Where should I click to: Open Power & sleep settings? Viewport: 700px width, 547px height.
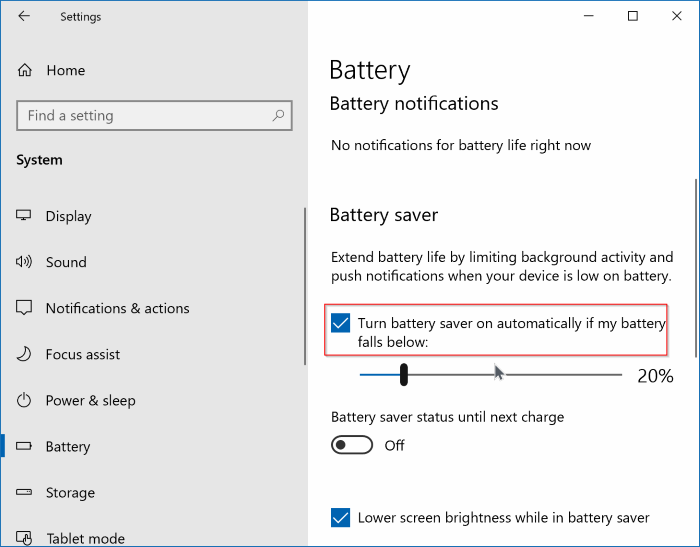(153, 400)
